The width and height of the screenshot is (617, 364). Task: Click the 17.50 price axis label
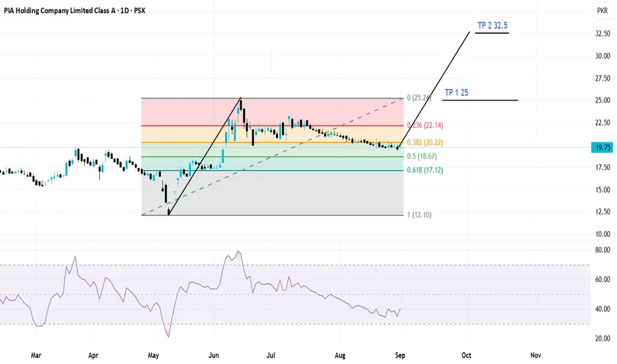click(x=602, y=167)
